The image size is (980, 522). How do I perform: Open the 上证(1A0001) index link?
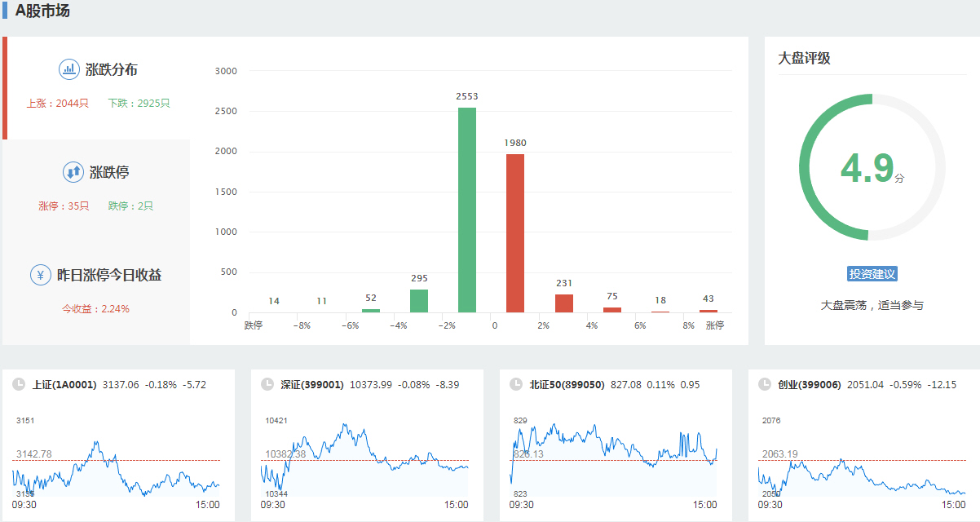click(64, 384)
